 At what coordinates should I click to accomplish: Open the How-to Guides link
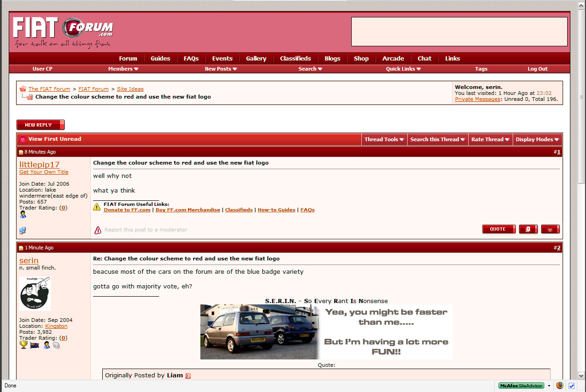pyautogui.click(x=276, y=210)
